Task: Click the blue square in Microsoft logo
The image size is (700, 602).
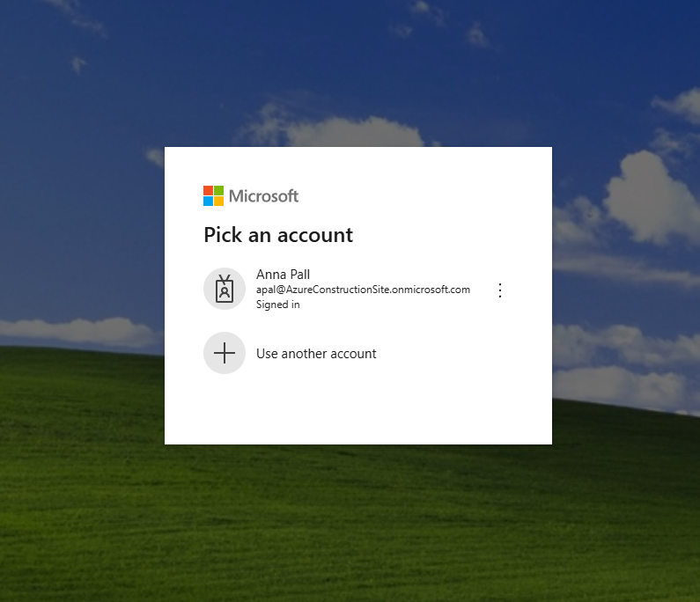Action: [209, 201]
